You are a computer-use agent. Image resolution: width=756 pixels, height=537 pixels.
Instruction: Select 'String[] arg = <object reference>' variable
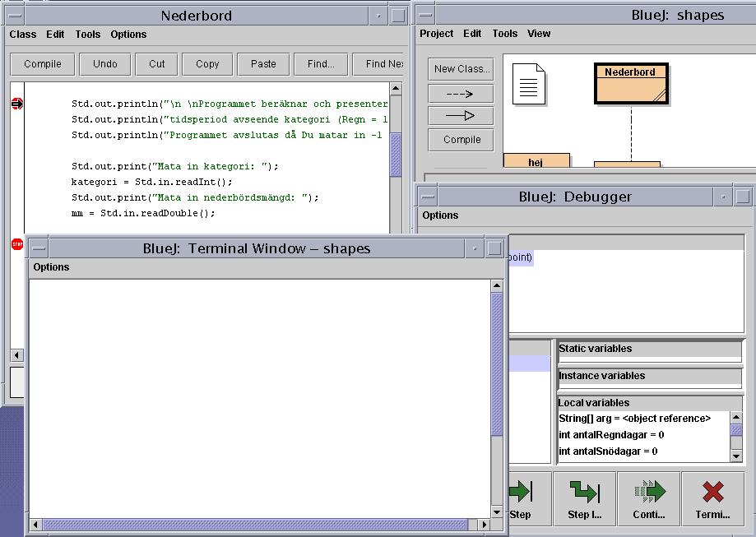[x=634, y=419]
